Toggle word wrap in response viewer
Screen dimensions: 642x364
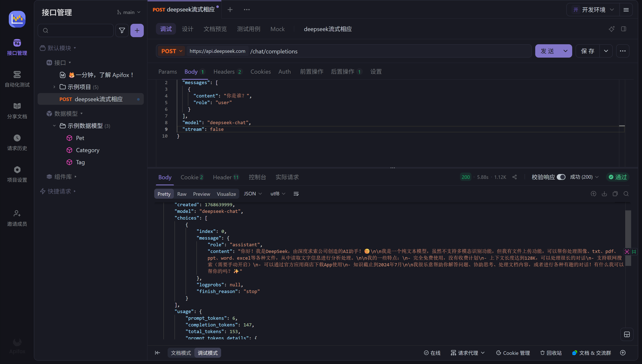pos(296,194)
